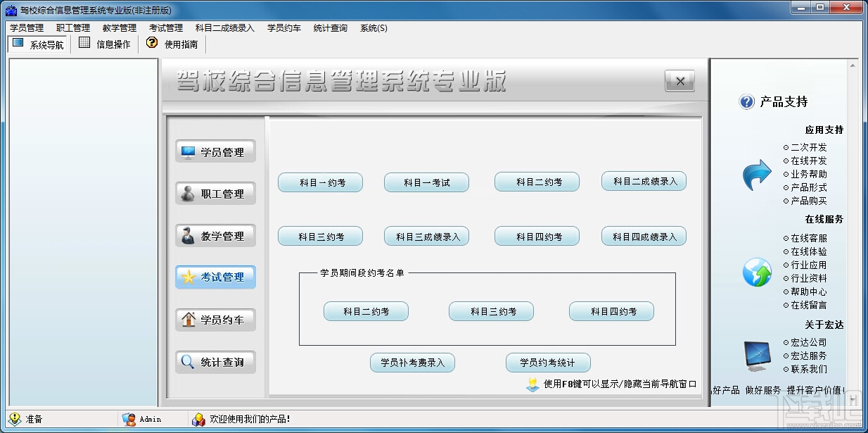Click the top-row 科目二约考 button
This screenshot has height=433, width=868.
[537, 182]
